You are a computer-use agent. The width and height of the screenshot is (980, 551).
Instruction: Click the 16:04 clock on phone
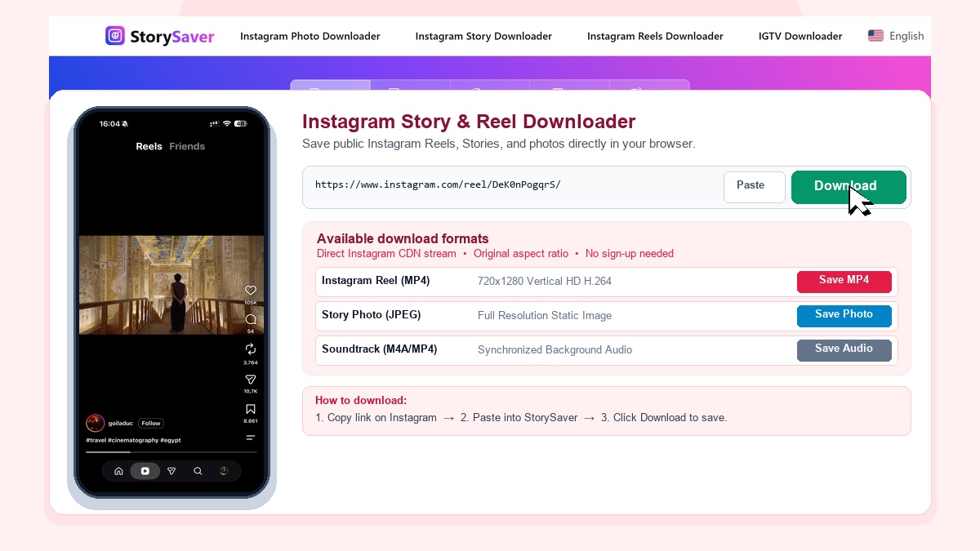pyautogui.click(x=109, y=124)
